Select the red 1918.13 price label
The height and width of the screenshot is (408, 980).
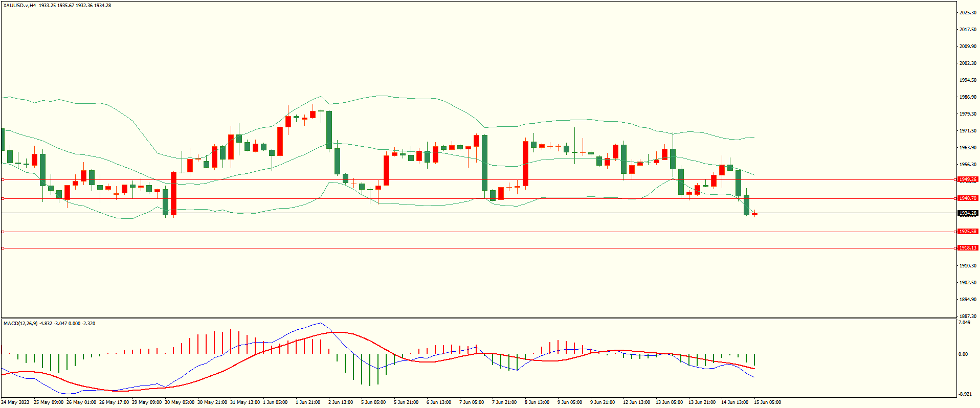967,248
